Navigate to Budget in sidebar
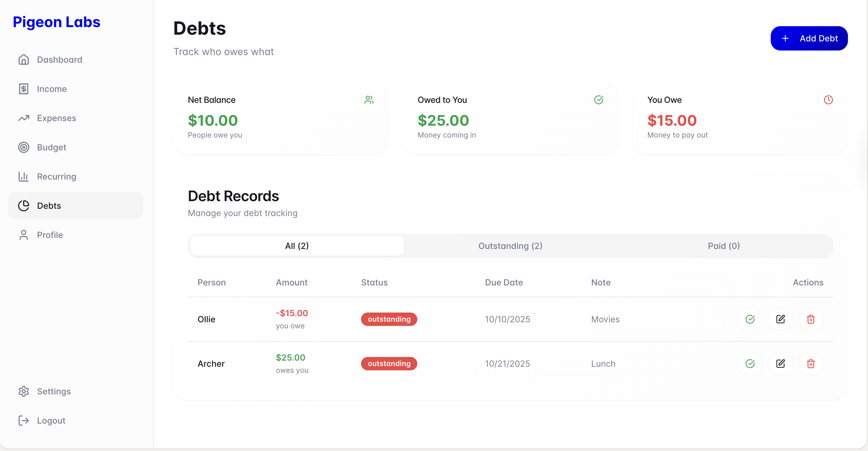 51,147
